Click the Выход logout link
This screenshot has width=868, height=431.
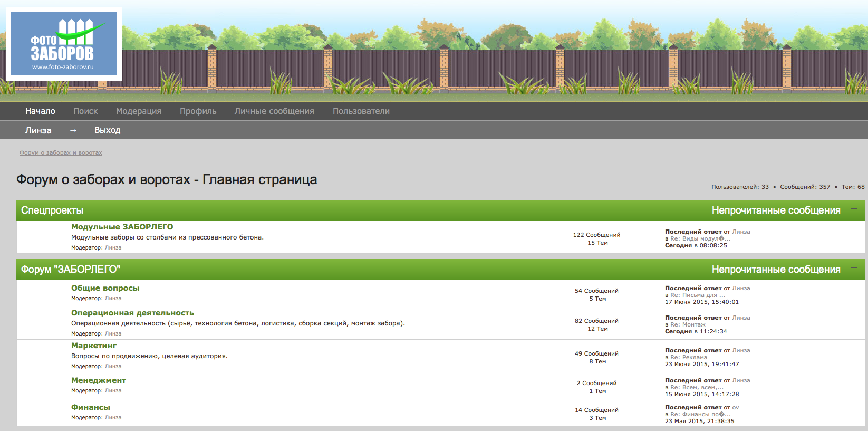pos(107,130)
